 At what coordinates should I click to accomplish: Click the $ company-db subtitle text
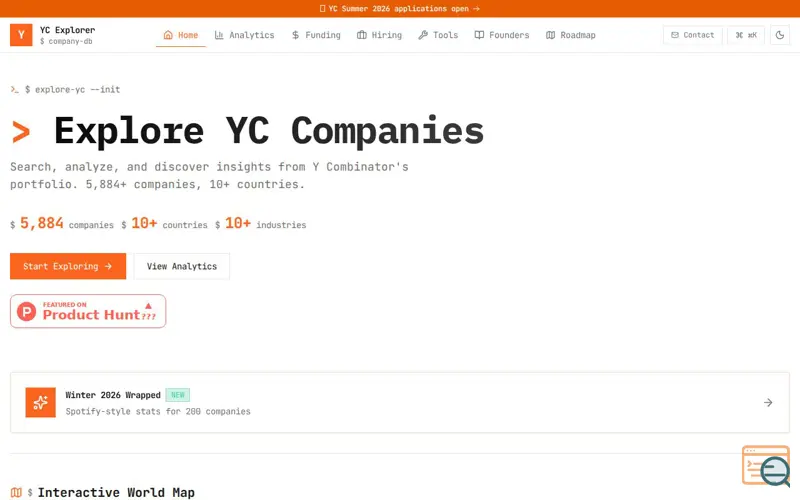[x=66, y=41]
